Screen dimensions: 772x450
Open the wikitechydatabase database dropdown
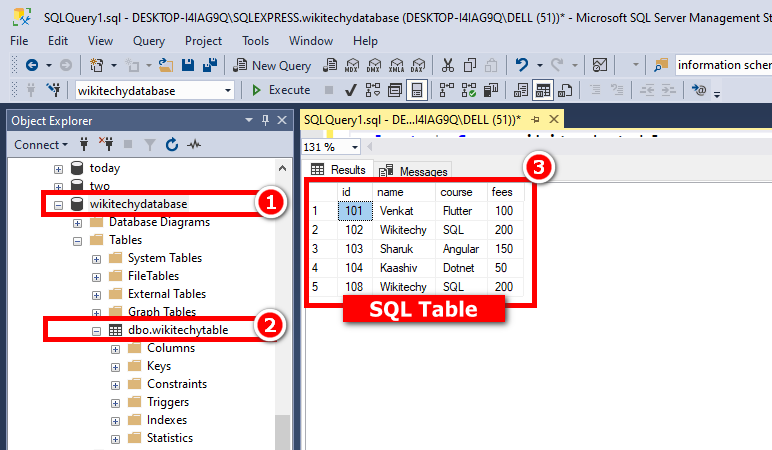227,91
